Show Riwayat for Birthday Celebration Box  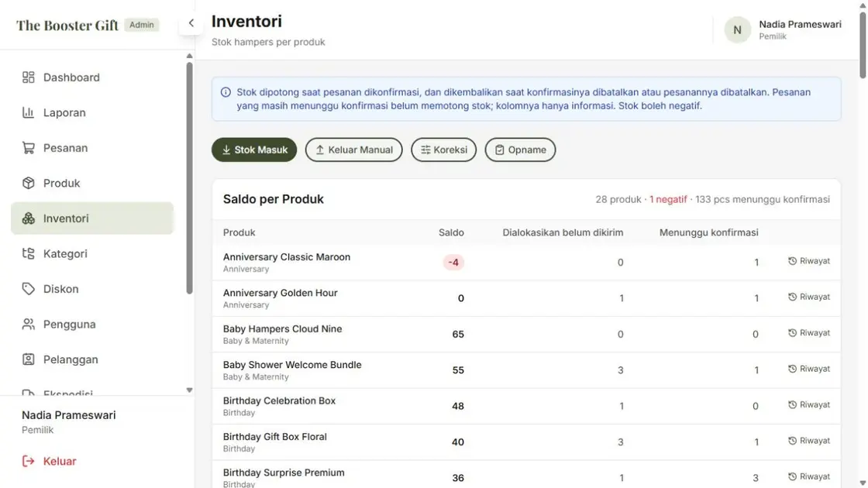(x=809, y=405)
